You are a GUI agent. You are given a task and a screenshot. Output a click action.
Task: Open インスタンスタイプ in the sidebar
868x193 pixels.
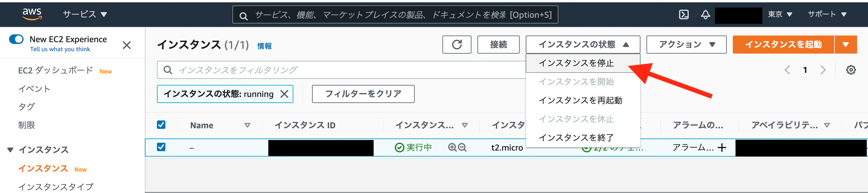56,187
